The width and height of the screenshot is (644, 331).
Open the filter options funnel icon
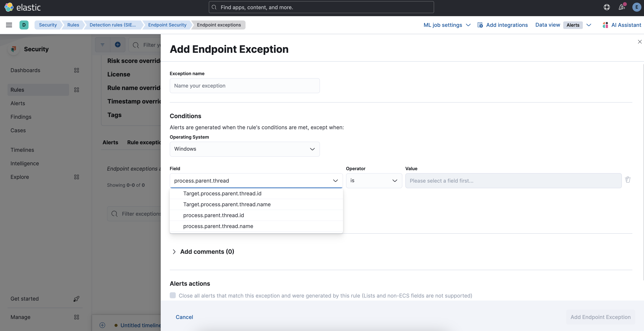pos(103,45)
